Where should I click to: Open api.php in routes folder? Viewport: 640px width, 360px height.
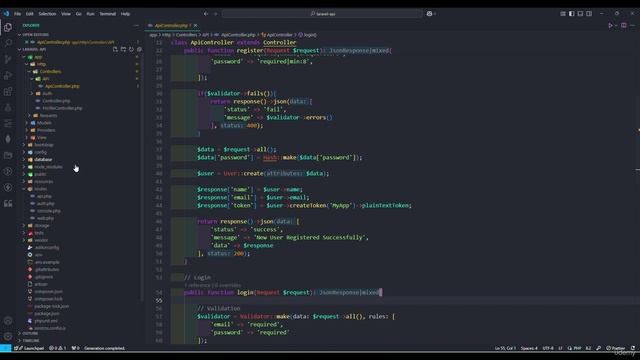tap(44, 196)
